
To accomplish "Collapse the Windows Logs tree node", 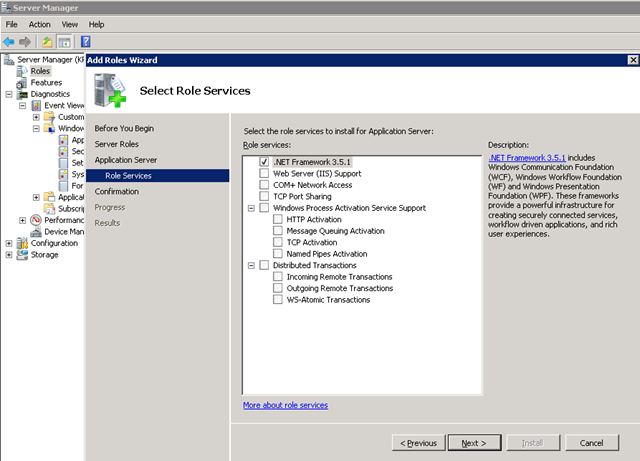I will pyautogui.click(x=36, y=129).
